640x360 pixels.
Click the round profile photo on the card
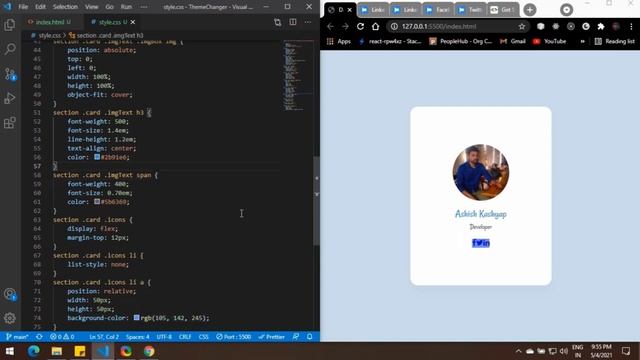(x=481, y=172)
